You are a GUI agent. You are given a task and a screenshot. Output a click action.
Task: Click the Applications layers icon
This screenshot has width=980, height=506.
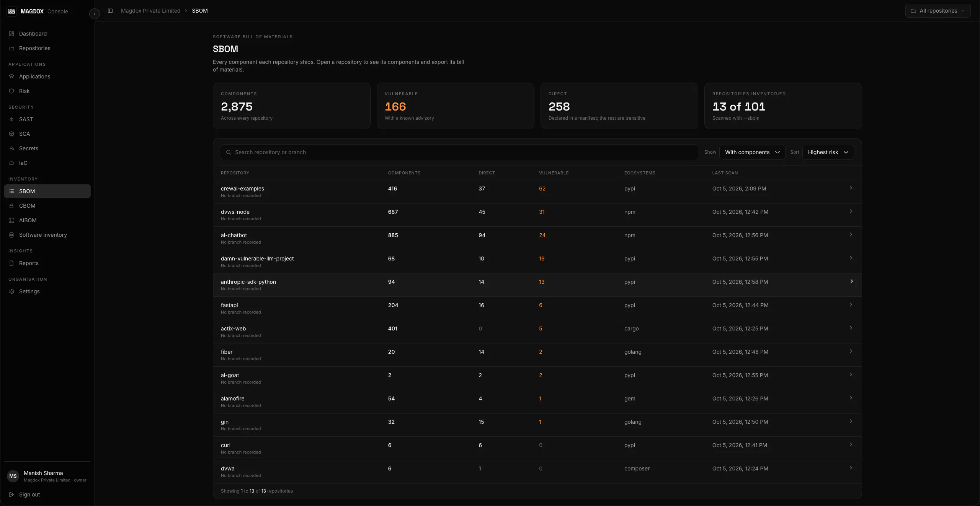tap(11, 76)
